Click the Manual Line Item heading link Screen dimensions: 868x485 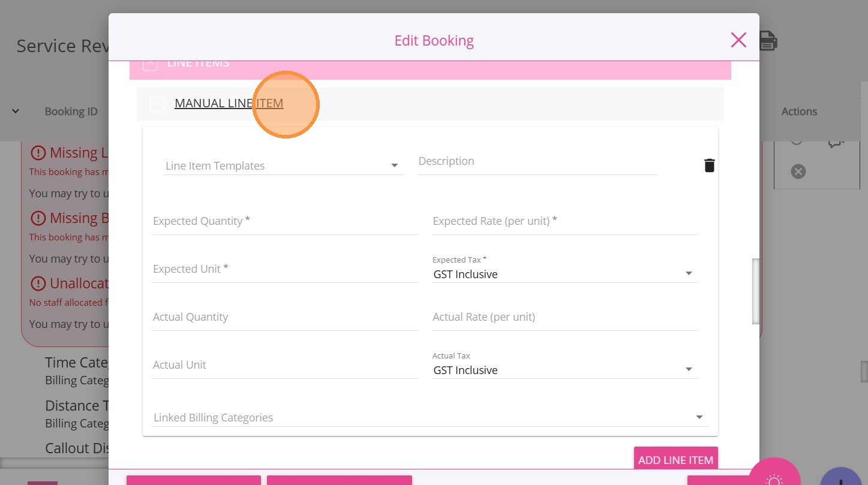[229, 103]
